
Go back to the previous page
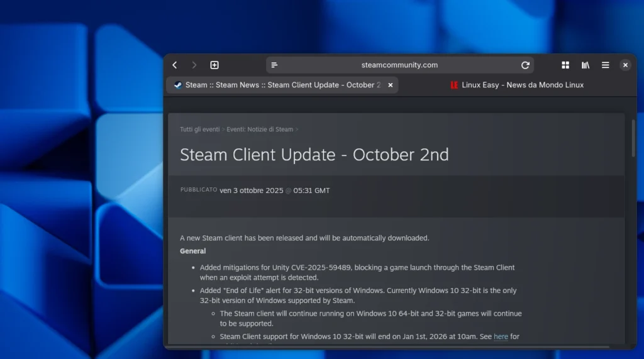click(175, 65)
